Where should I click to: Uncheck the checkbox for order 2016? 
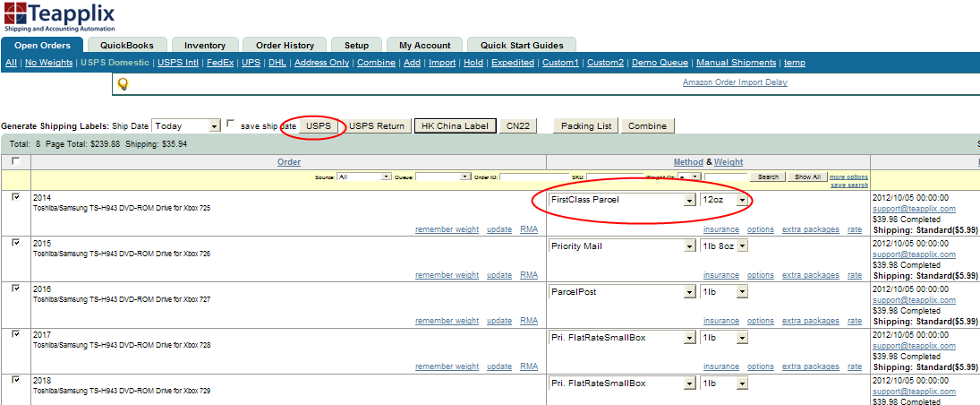(x=16, y=288)
